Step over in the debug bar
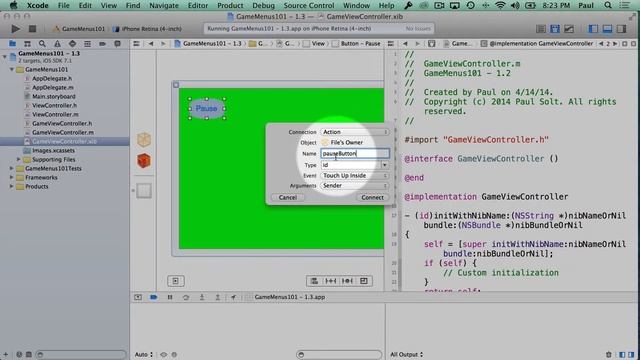The image size is (640, 360). pyautogui.click(x=186, y=297)
